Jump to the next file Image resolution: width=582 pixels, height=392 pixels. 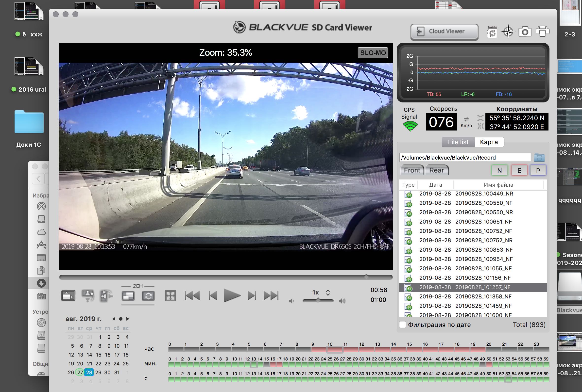click(271, 296)
